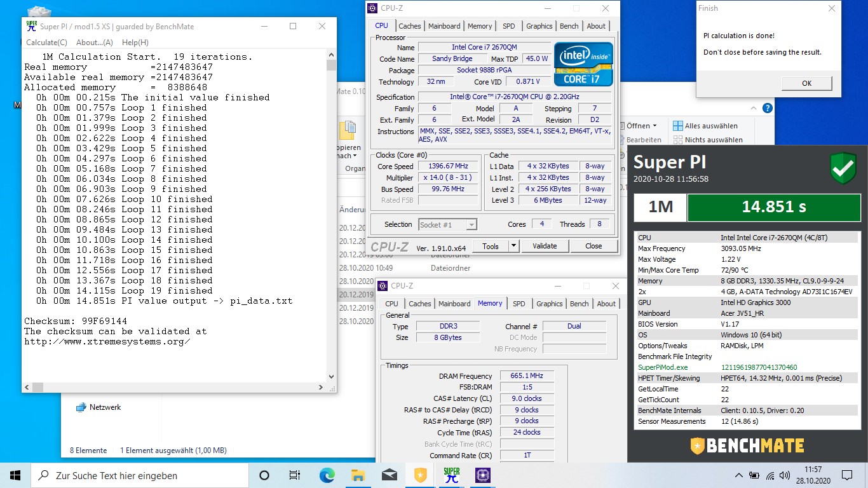Show hidden tray icons chevron
Screen dimensions: 868x488
click(x=738, y=475)
